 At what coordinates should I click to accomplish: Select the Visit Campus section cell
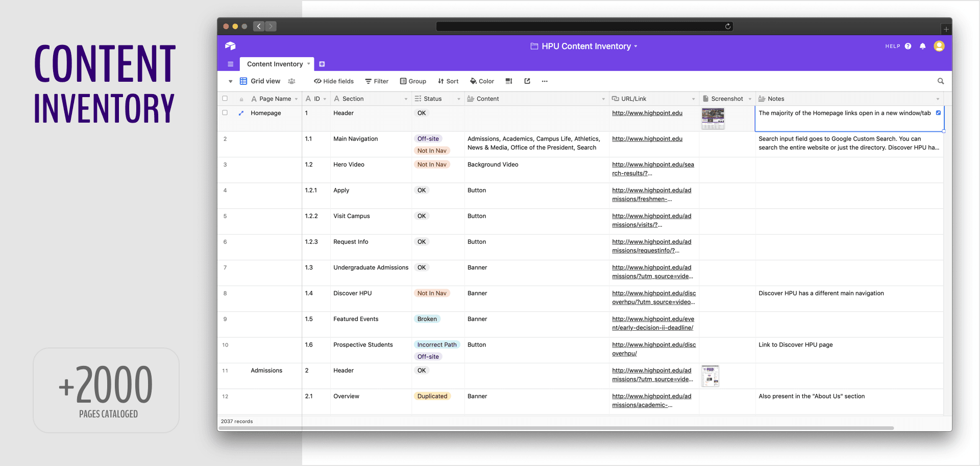371,221
